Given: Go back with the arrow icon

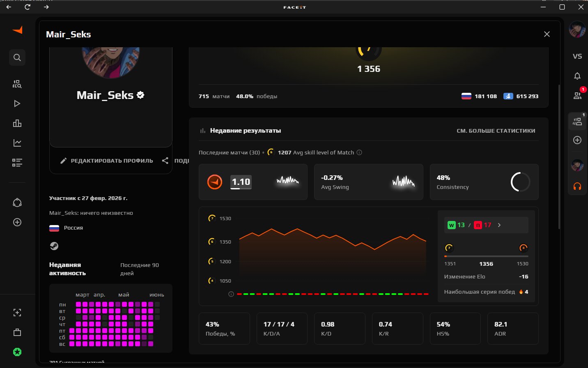Looking at the screenshot, I should (9, 7).
